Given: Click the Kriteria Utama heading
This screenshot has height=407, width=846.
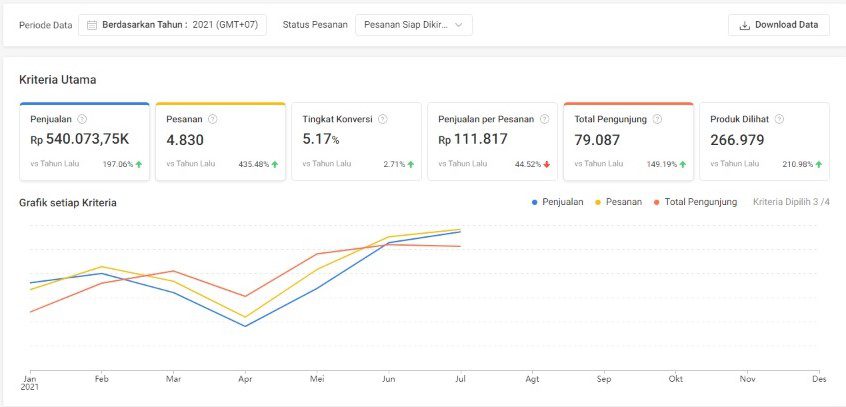Looking at the screenshot, I should tap(58, 80).
